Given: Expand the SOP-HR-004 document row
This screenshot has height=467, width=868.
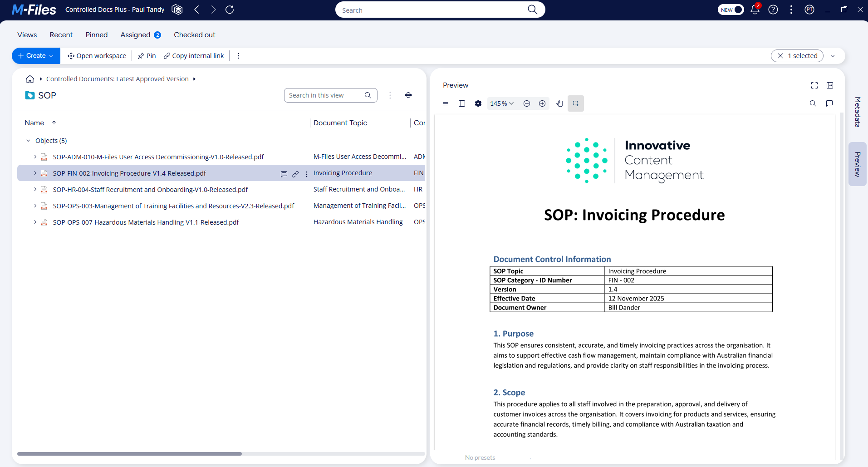Looking at the screenshot, I should [35, 189].
